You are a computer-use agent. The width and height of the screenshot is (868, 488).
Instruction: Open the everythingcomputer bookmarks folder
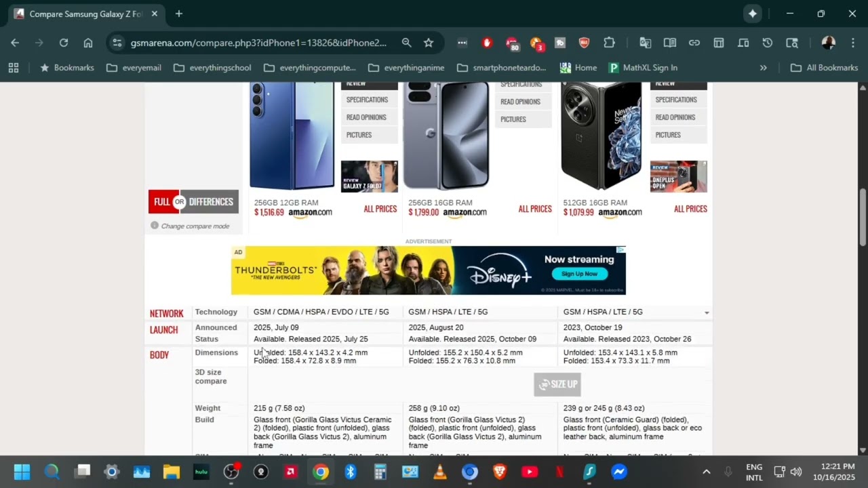pyautogui.click(x=310, y=68)
